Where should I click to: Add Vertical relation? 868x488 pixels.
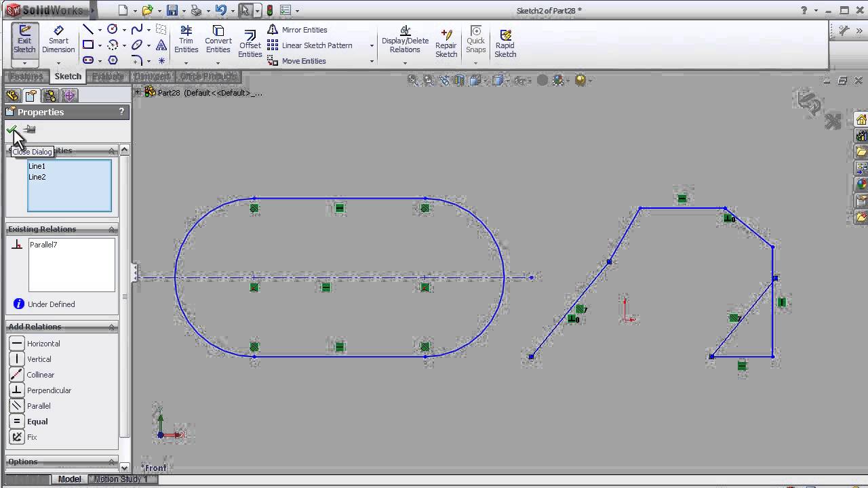pos(31,359)
